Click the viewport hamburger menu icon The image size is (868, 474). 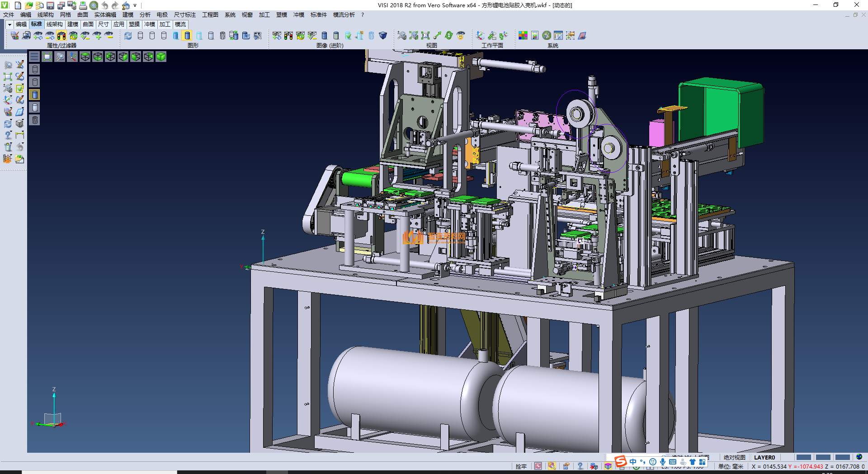(x=34, y=57)
